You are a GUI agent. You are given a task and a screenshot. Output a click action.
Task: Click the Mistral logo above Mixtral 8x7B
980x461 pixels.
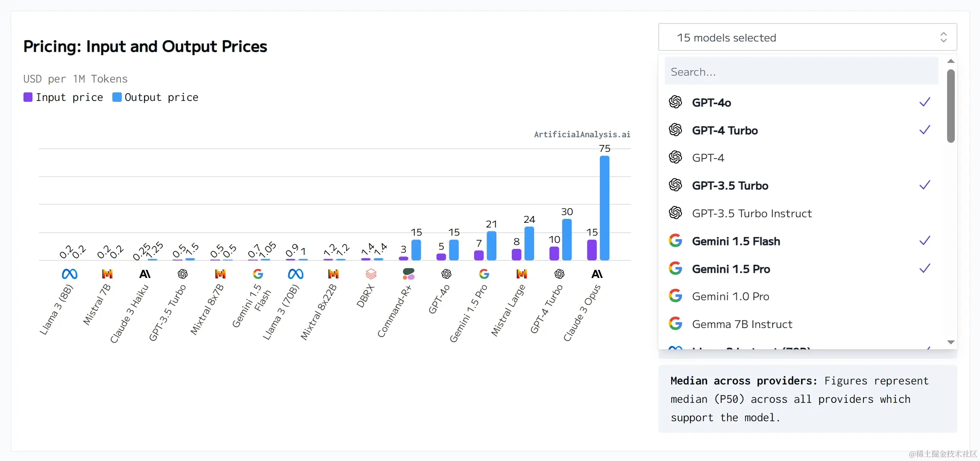pyautogui.click(x=220, y=274)
